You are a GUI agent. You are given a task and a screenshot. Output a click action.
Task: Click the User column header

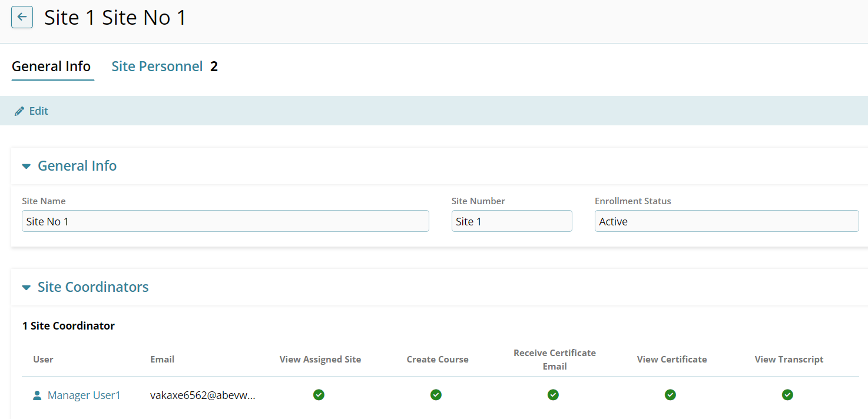pos(44,360)
